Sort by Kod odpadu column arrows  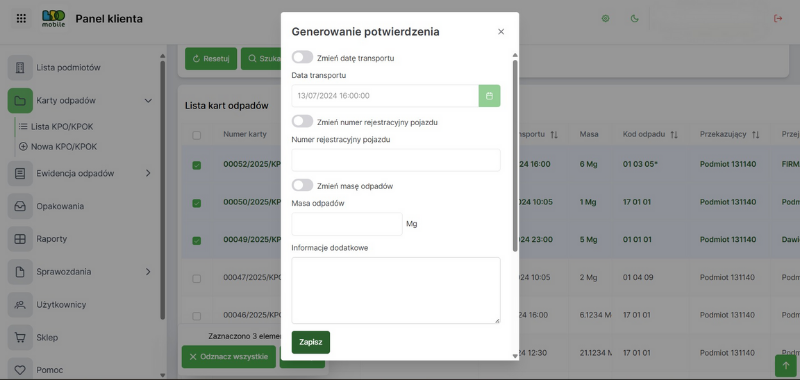(x=674, y=134)
